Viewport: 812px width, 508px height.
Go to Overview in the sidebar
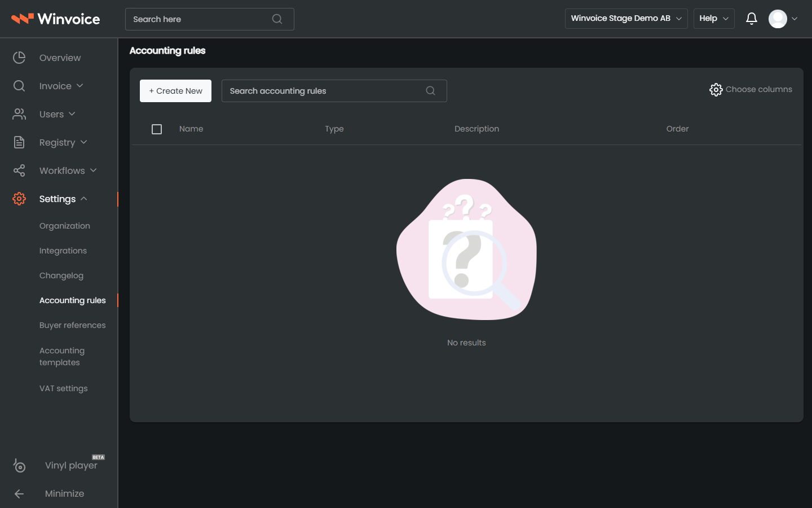(x=60, y=58)
